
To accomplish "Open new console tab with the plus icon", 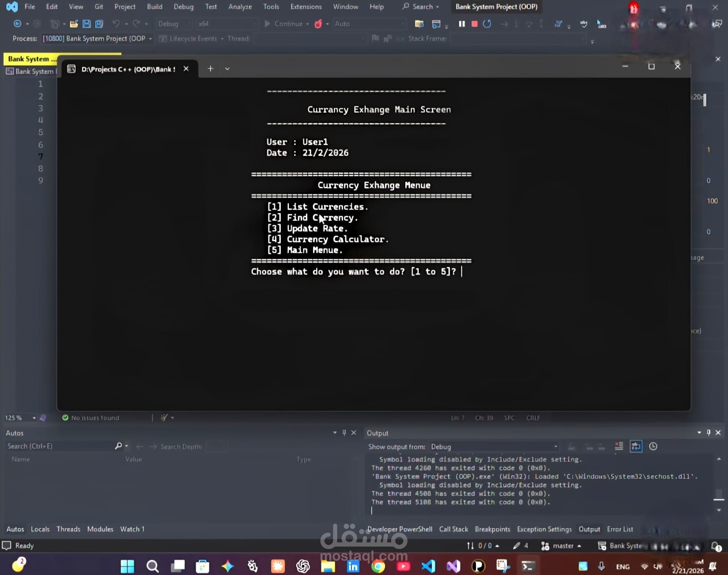I will [x=210, y=69].
